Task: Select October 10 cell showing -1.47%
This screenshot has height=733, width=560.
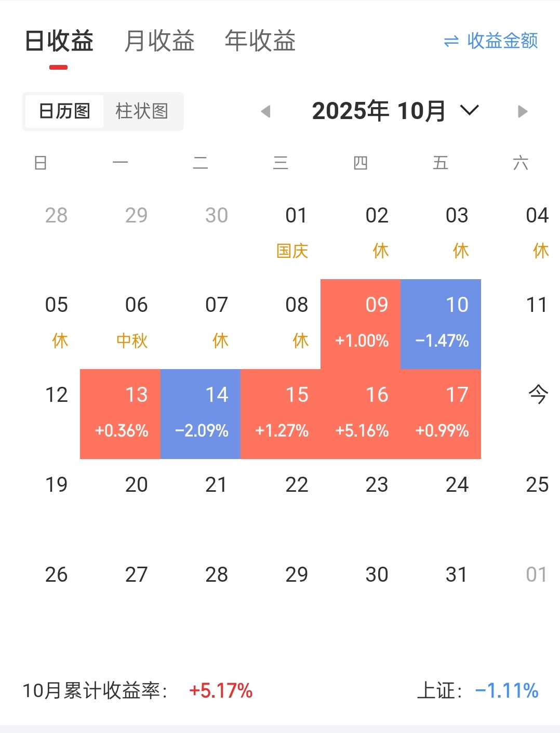Action: (x=441, y=324)
